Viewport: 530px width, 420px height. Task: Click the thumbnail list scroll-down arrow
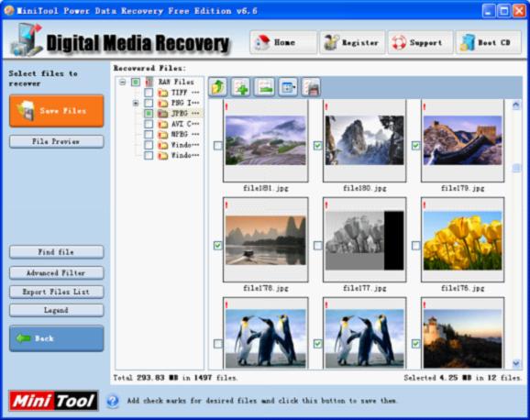[x=516, y=363]
